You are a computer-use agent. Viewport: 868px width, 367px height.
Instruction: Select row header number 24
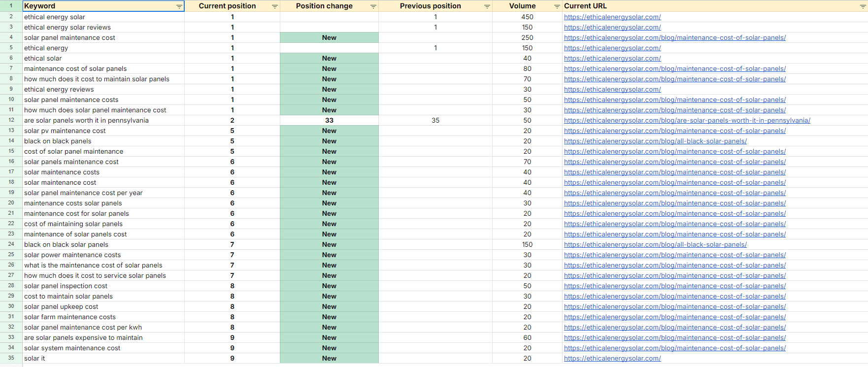coord(11,244)
